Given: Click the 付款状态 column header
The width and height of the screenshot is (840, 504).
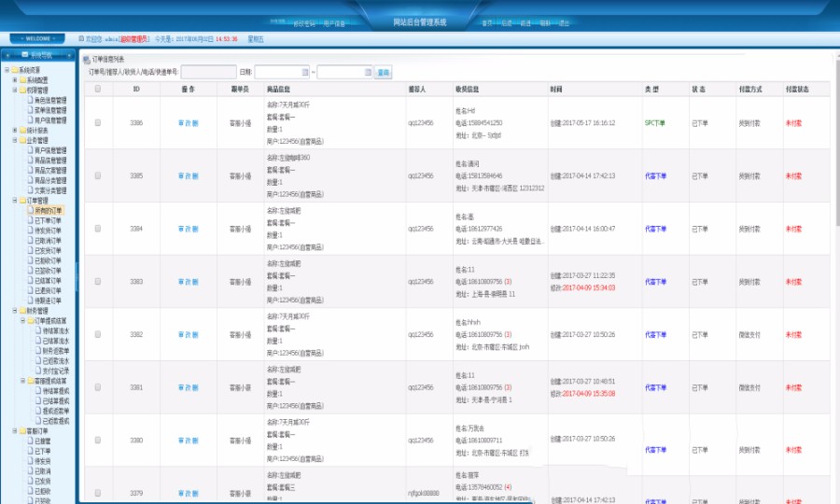Looking at the screenshot, I should point(797,89).
